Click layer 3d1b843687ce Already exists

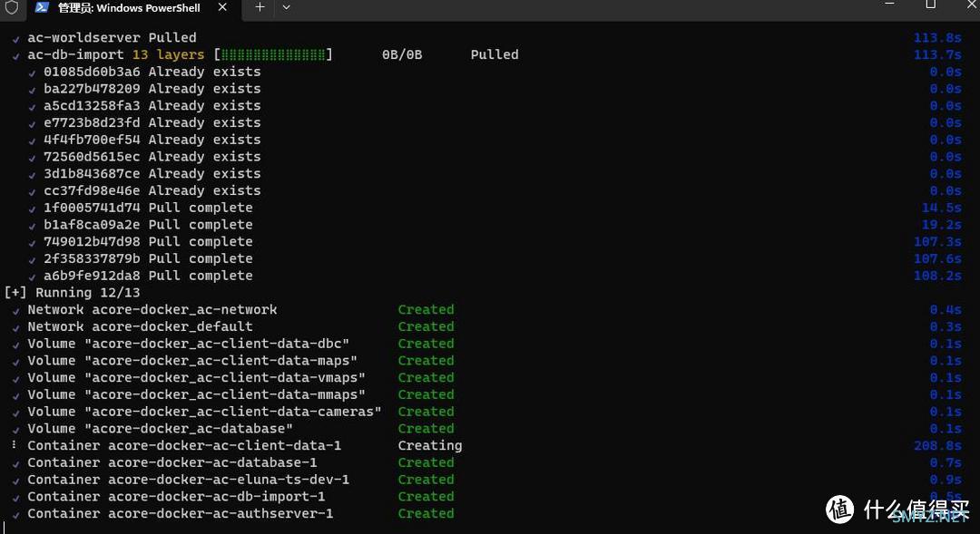152,174
